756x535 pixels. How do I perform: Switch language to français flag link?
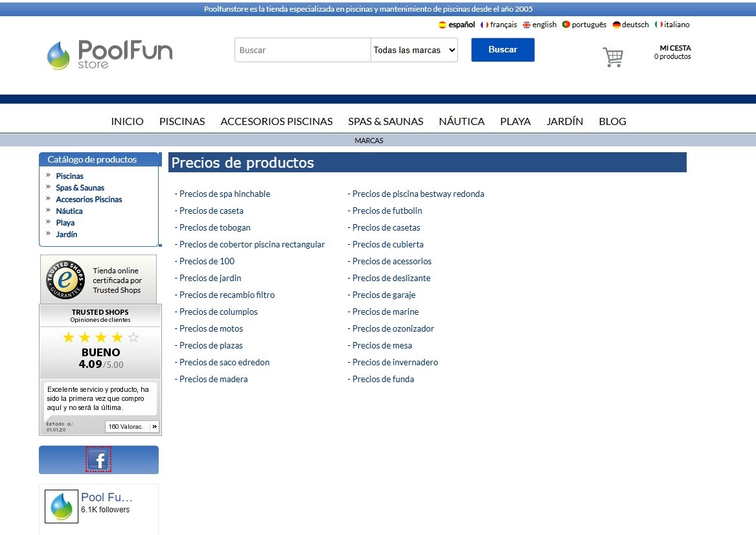click(498, 25)
